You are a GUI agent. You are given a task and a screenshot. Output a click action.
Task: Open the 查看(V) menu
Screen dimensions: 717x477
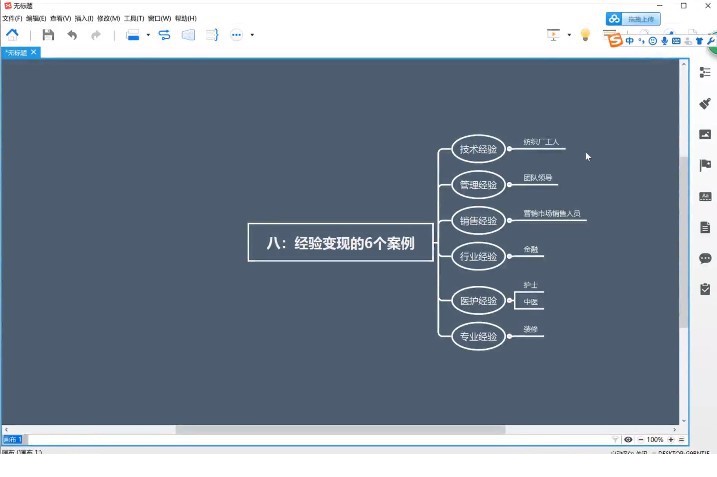point(60,18)
